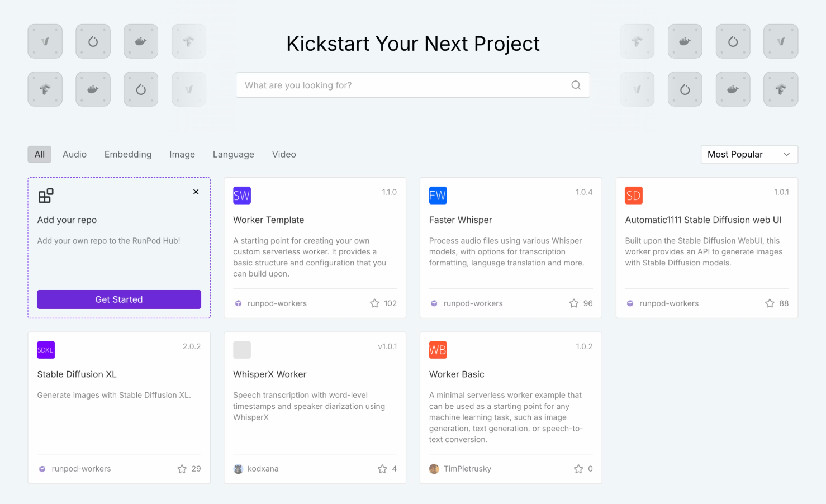The width and height of the screenshot is (826, 504).
Task: Click the search magnifier icon
Action: tap(576, 85)
